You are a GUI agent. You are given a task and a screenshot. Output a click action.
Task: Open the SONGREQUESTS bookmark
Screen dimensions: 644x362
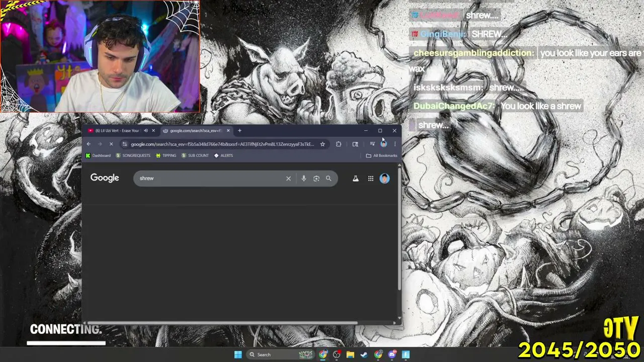point(133,156)
